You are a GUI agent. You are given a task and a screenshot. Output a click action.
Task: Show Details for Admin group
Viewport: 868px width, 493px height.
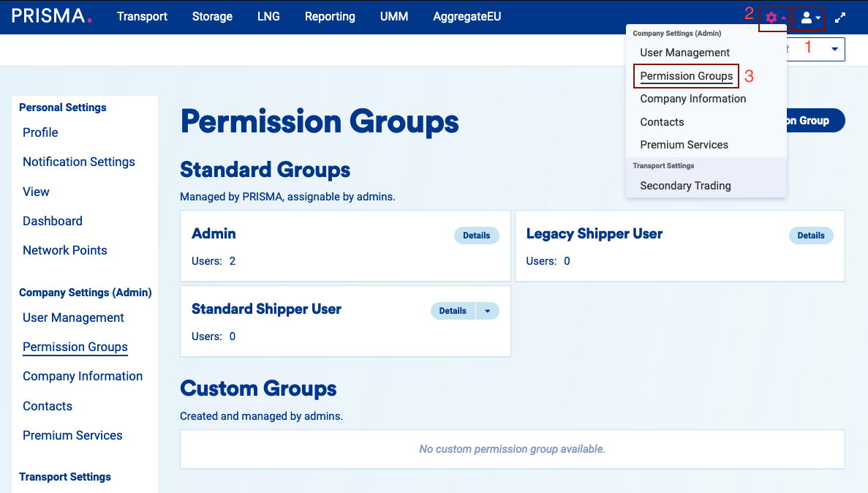[x=476, y=236]
